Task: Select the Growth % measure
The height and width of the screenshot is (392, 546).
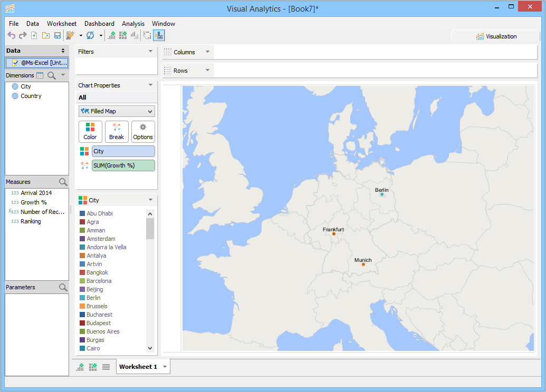Action: [x=33, y=202]
